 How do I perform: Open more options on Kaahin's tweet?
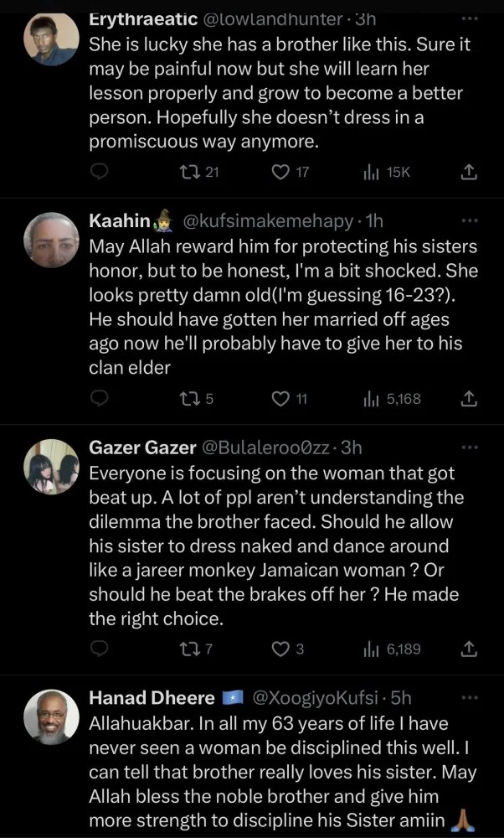tap(468, 220)
